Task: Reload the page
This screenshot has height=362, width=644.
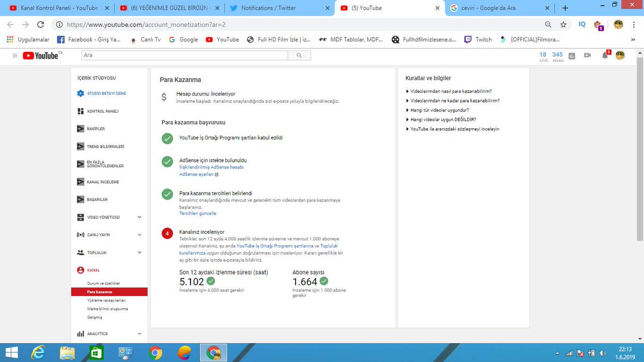Action: click(x=40, y=25)
